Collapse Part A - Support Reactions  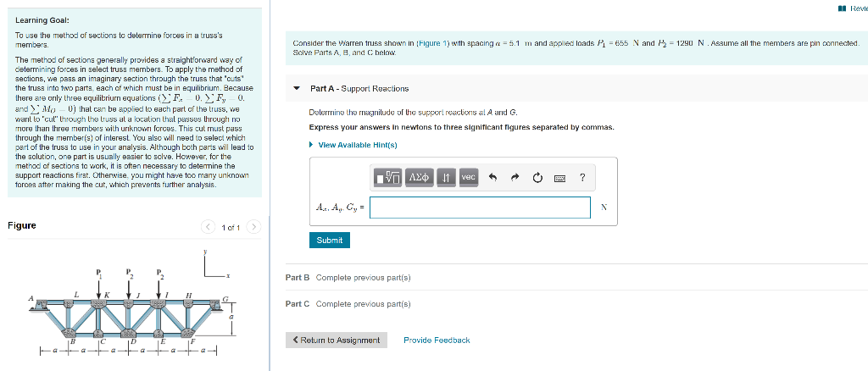[x=297, y=88]
